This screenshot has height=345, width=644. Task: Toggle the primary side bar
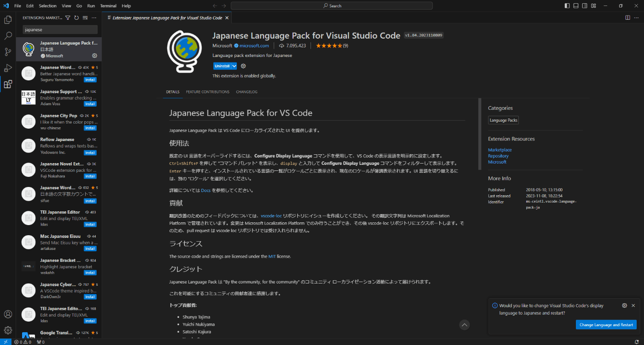pos(567,6)
